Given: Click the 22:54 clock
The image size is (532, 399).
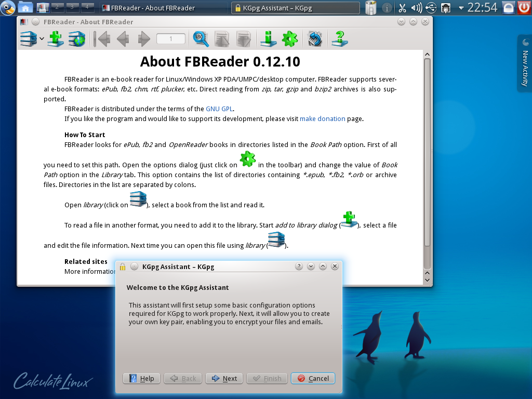Looking at the screenshot, I should point(482,7).
